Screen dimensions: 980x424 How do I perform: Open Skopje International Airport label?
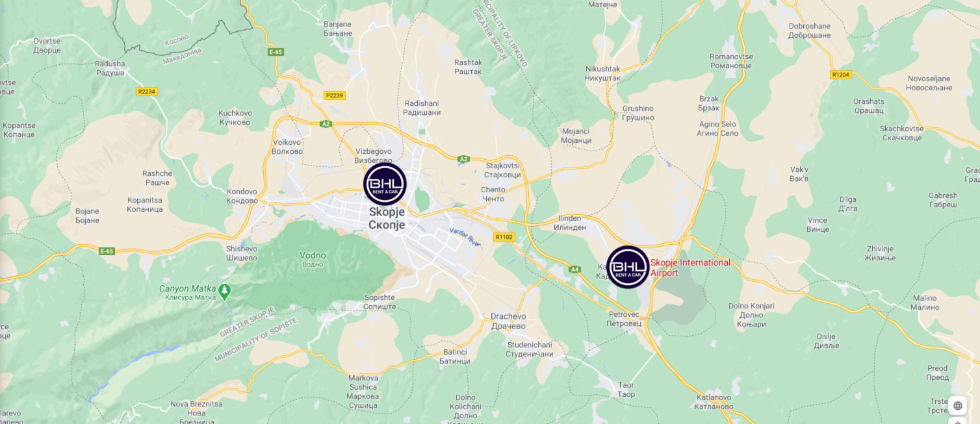coord(690,268)
